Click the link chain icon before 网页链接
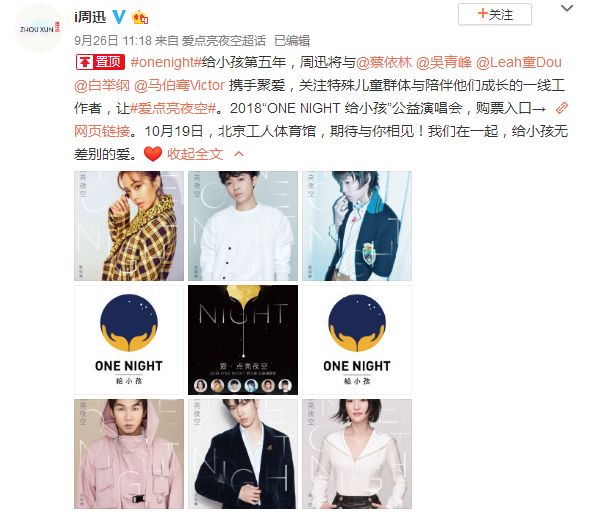 pyautogui.click(x=561, y=108)
